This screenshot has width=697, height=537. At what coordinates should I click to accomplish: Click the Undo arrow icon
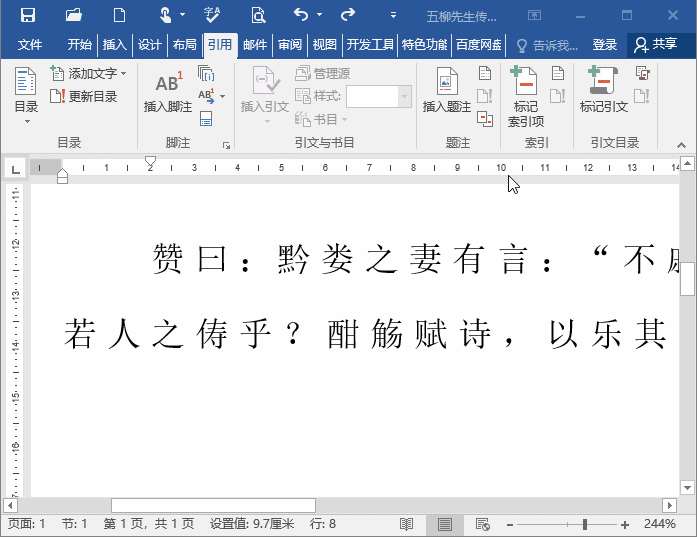[x=301, y=15]
